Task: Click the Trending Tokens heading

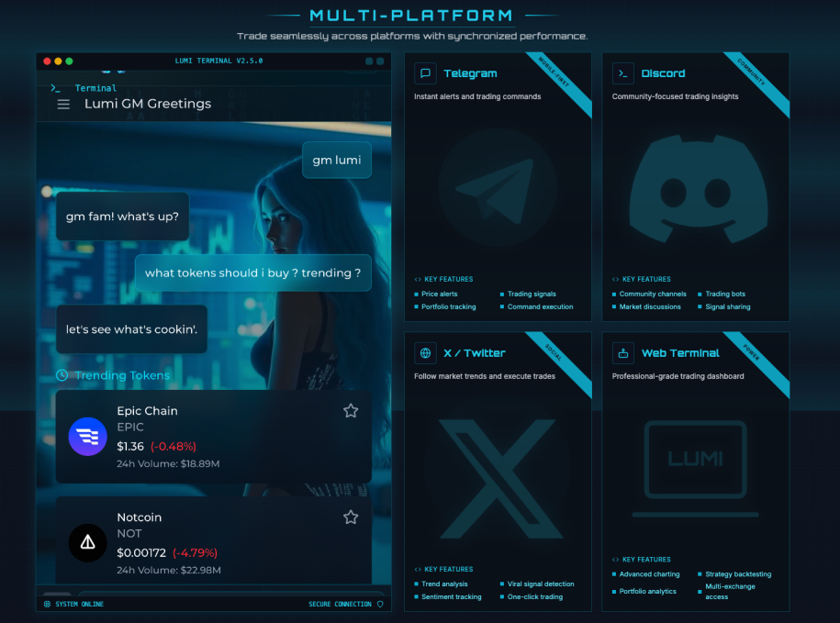Action: (x=122, y=375)
